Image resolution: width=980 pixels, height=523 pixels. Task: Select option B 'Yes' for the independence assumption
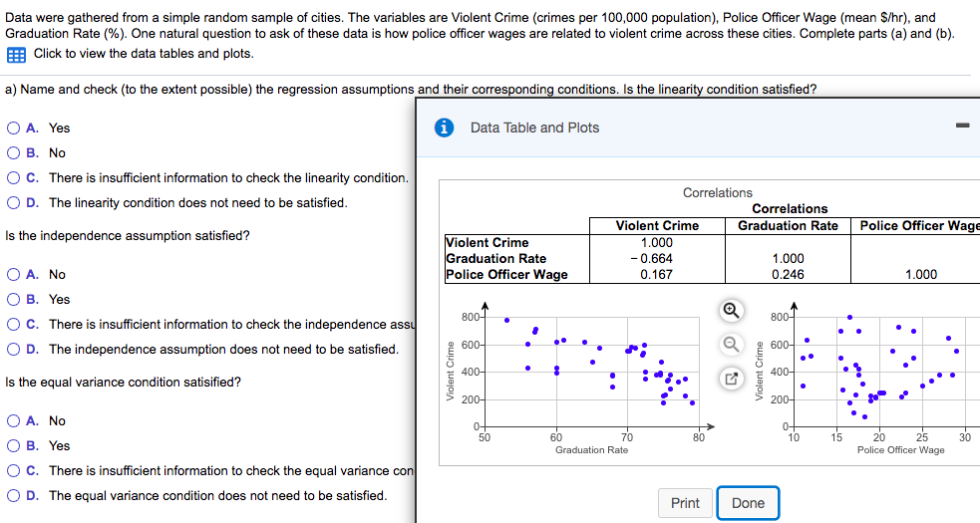[13, 299]
